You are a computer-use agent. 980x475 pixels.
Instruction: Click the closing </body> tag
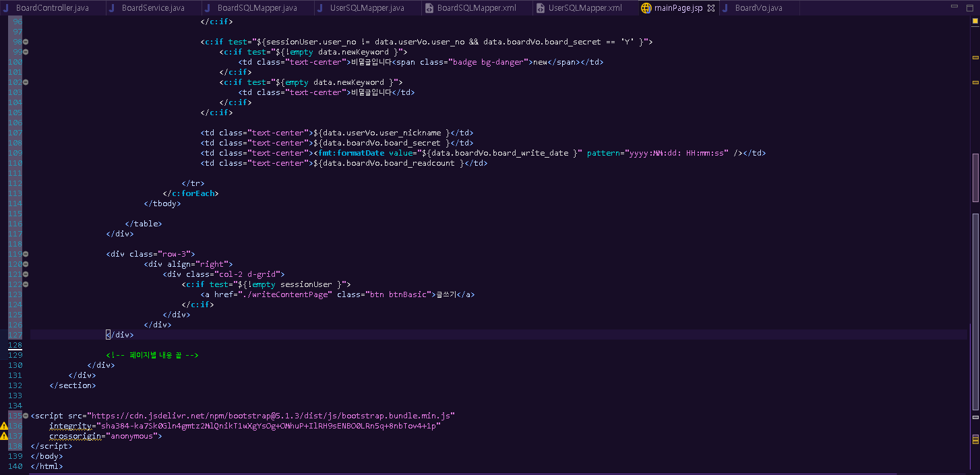[47, 456]
